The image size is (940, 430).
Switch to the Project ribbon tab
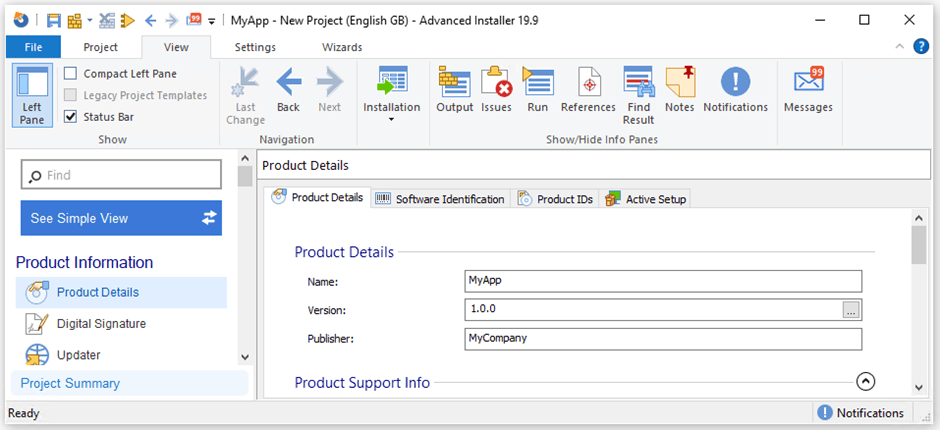(100, 47)
